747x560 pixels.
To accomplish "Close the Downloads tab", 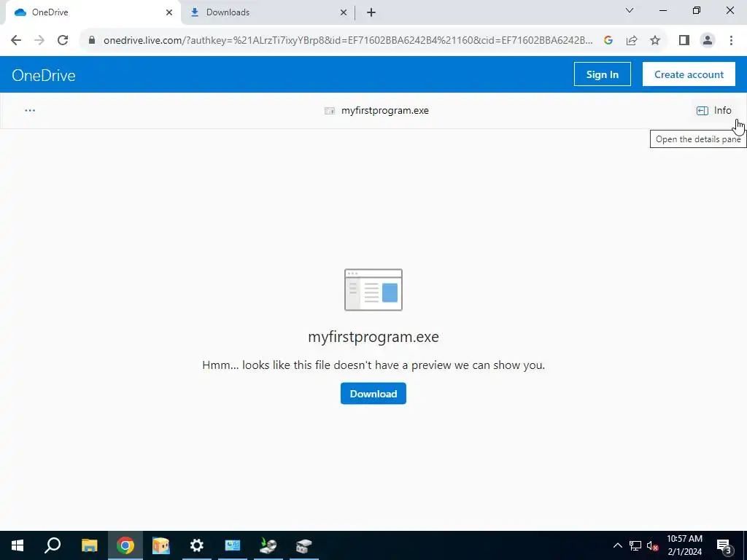I will (344, 12).
